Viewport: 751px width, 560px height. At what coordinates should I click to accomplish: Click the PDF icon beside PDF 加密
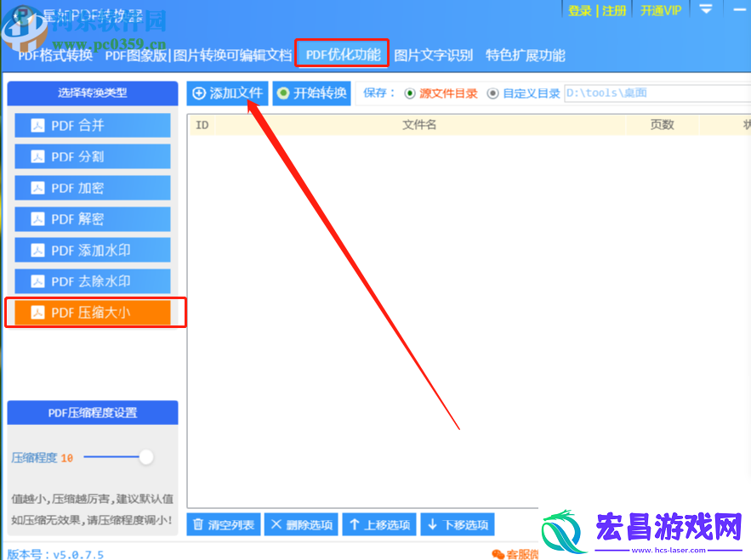[x=37, y=188]
